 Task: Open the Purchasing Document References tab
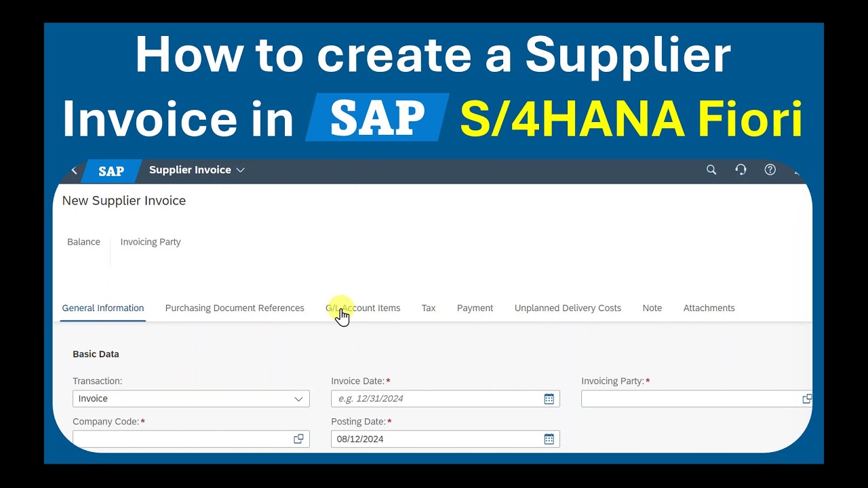click(x=235, y=308)
